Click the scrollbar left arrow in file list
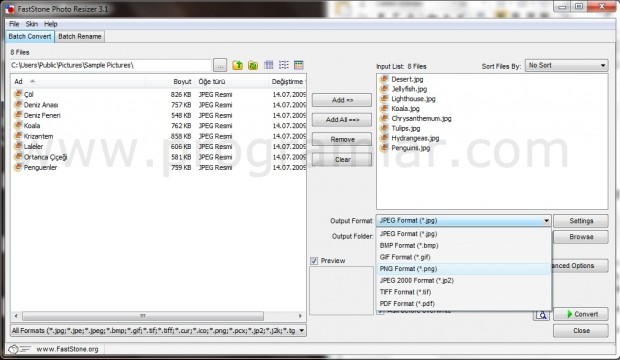The image size is (620, 360). (16, 316)
